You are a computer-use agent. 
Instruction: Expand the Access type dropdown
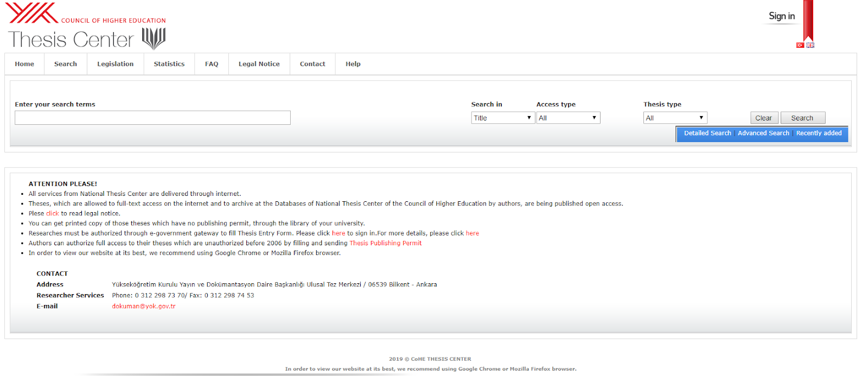click(x=568, y=118)
